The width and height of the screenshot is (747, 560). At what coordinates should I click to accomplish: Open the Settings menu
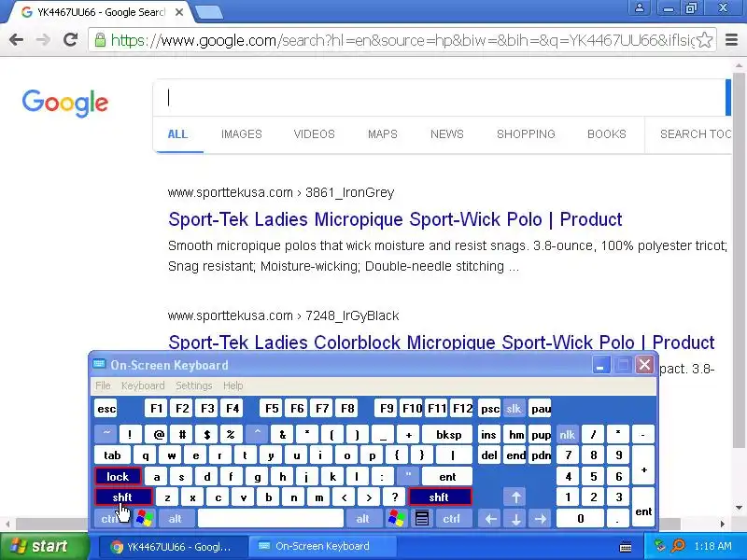(x=194, y=385)
